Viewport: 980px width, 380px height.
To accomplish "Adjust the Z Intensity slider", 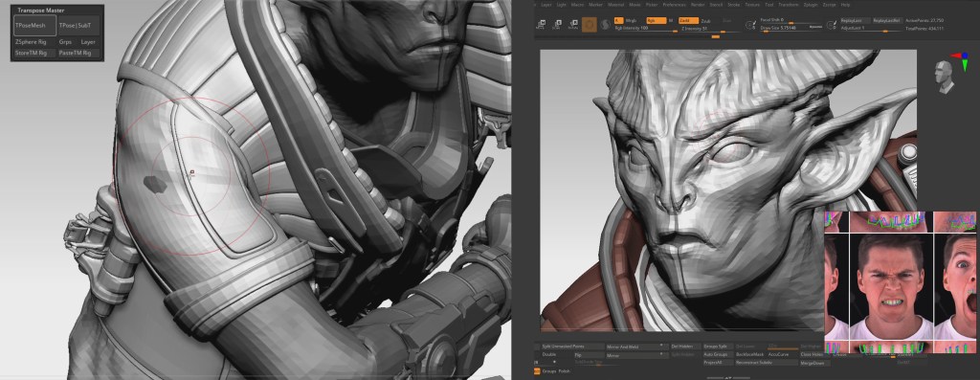I will pos(712,29).
